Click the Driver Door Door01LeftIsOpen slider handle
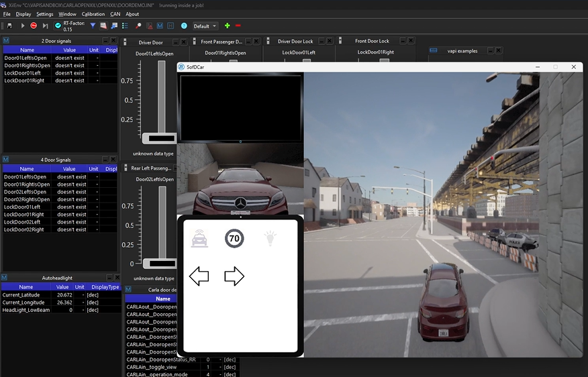 coord(161,138)
